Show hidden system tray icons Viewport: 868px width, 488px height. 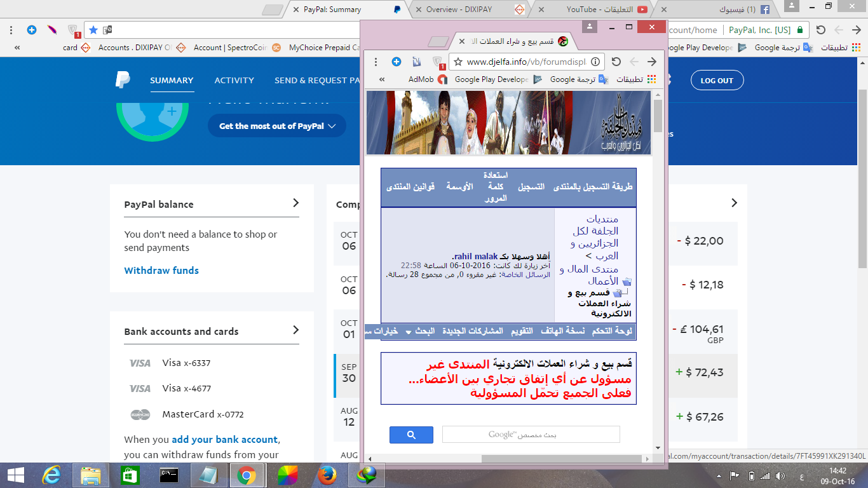pos(719,475)
